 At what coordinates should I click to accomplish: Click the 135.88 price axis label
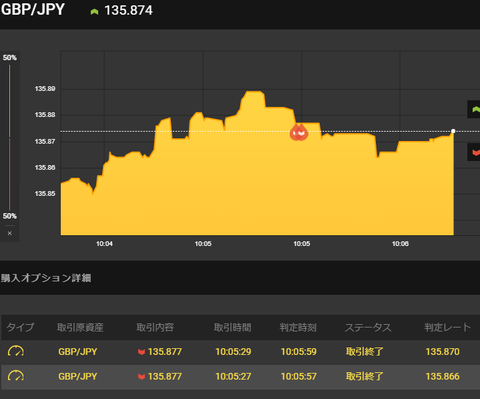[x=45, y=115]
